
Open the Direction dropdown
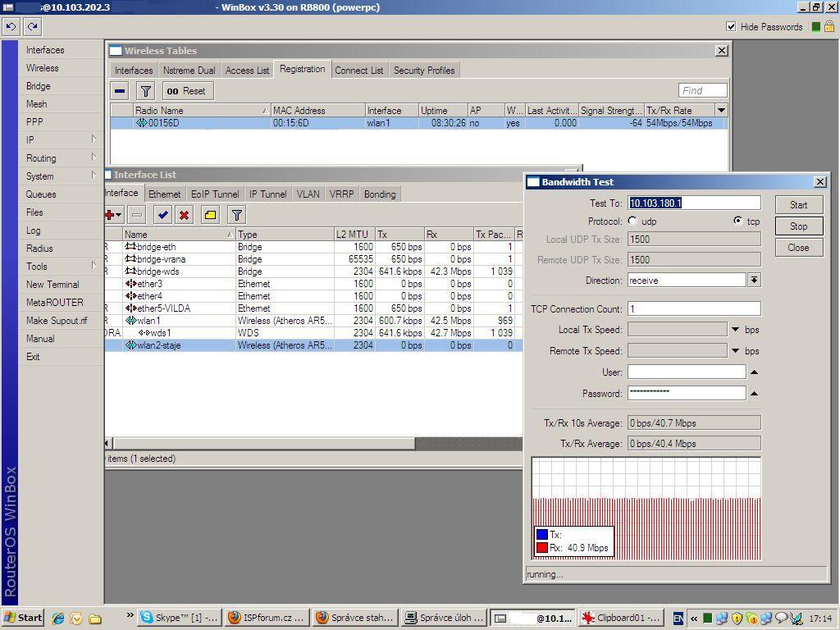pyautogui.click(x=753, y=281)
